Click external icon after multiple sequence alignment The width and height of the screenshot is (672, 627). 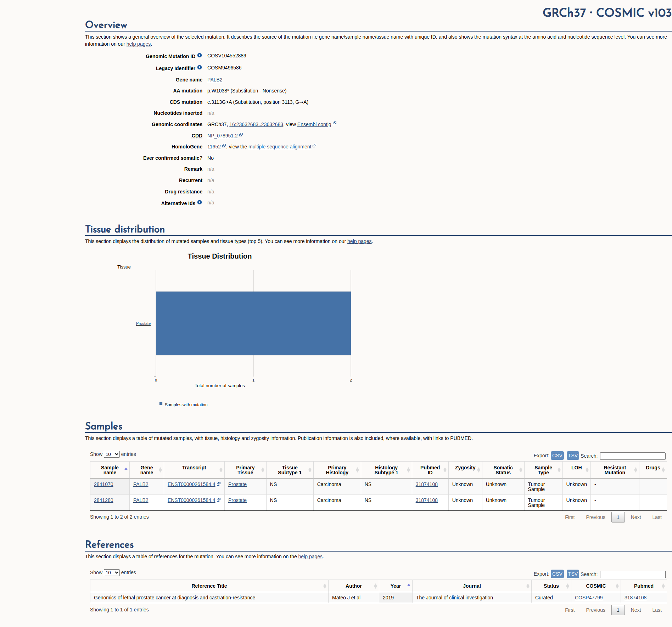point(314,146)
